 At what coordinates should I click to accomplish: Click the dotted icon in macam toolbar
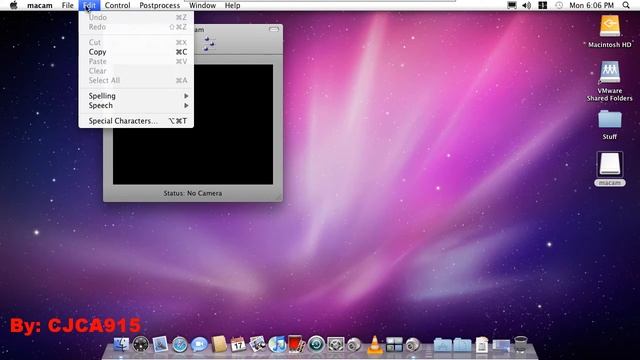click(209, 43)
